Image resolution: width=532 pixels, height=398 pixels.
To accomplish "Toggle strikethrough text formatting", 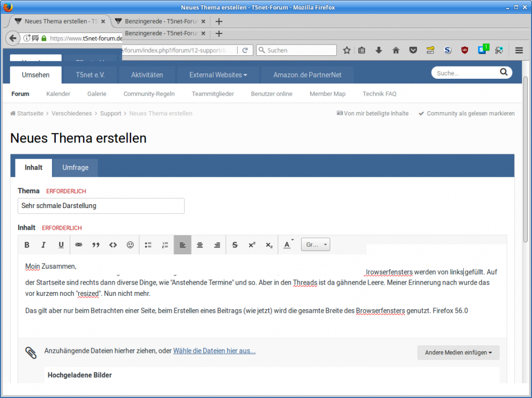I will click(x=235, y=245).
